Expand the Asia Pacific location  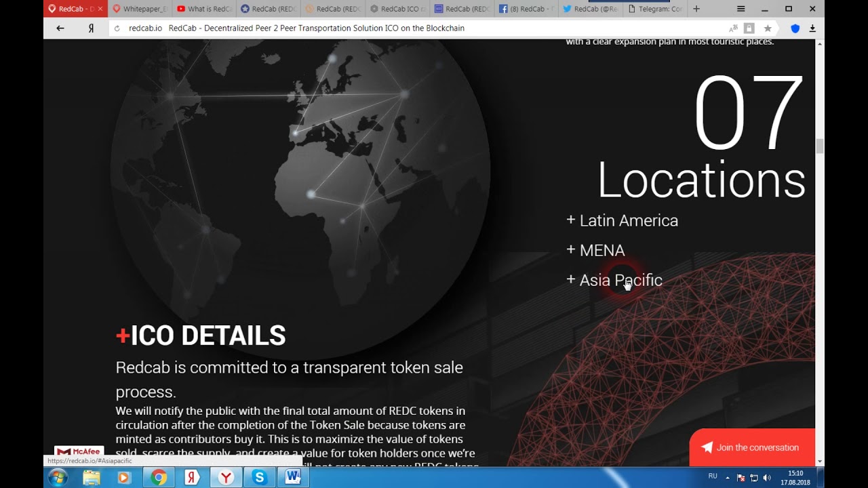[614, 280]
